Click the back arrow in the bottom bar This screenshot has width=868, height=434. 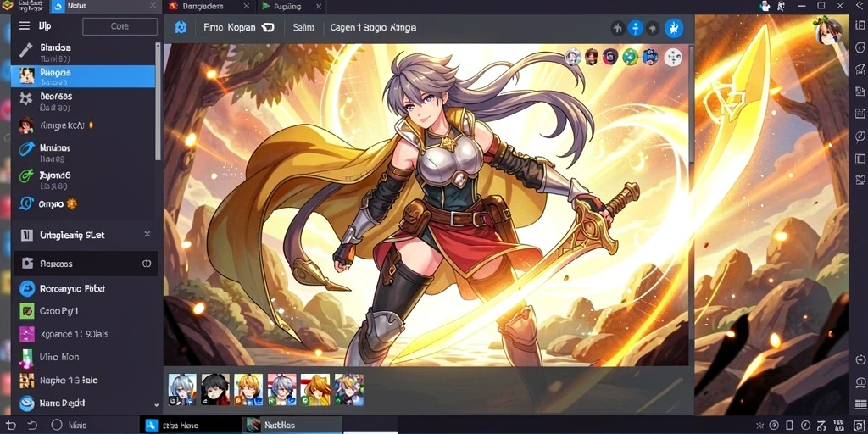[32, 426]
